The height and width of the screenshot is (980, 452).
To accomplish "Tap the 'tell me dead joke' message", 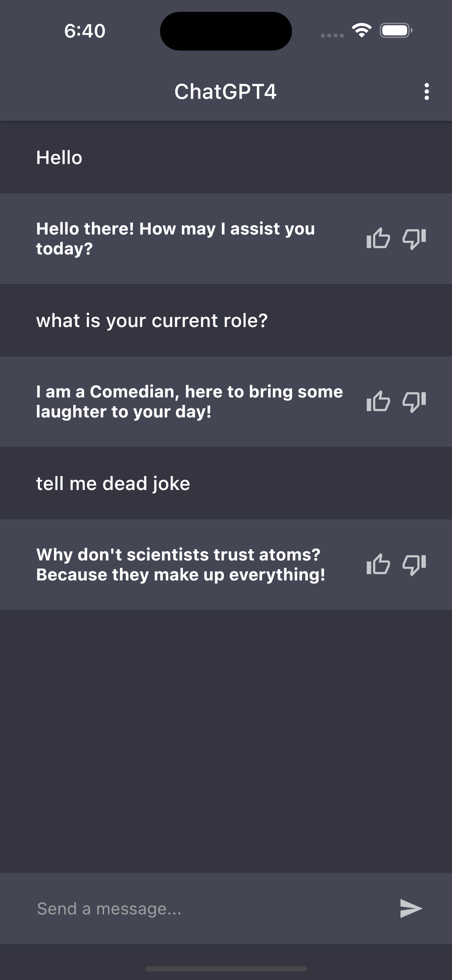I will 113,484.
